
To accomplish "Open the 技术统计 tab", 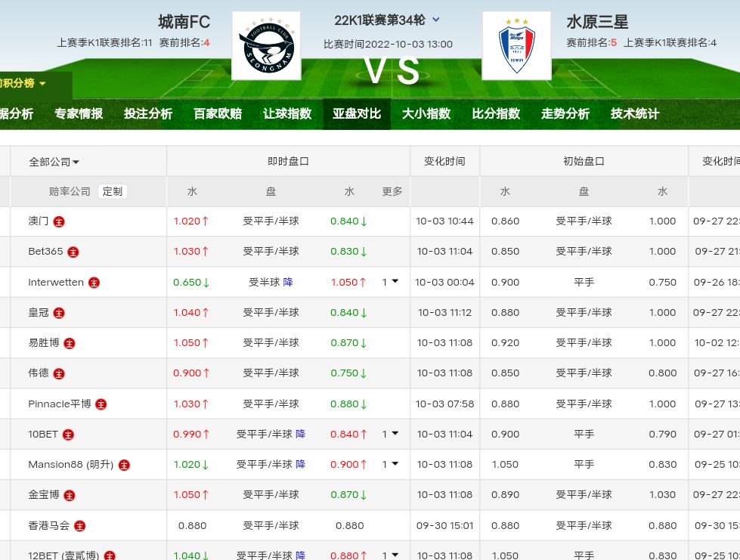I will pos(635,114).
